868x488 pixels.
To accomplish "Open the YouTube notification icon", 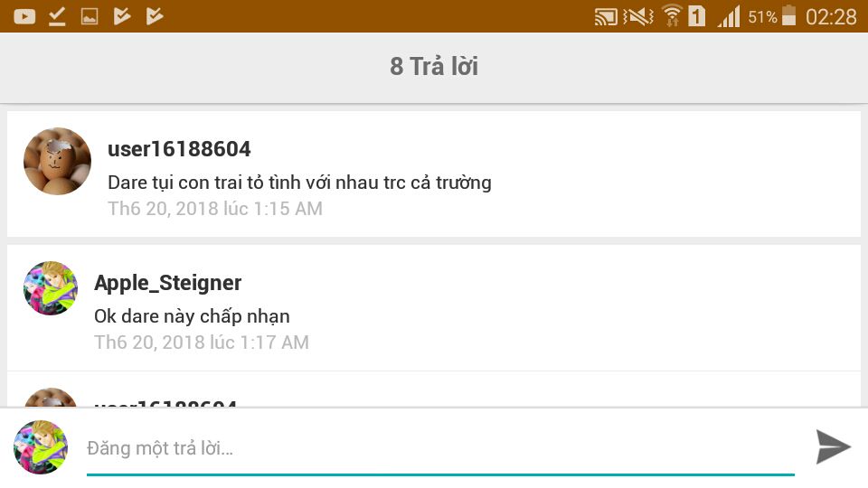I will (24, 16).
